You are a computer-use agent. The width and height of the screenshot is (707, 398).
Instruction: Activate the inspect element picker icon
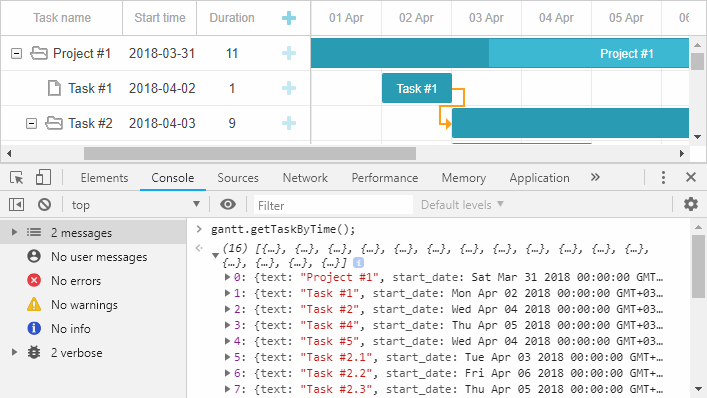tap(17, 178)
